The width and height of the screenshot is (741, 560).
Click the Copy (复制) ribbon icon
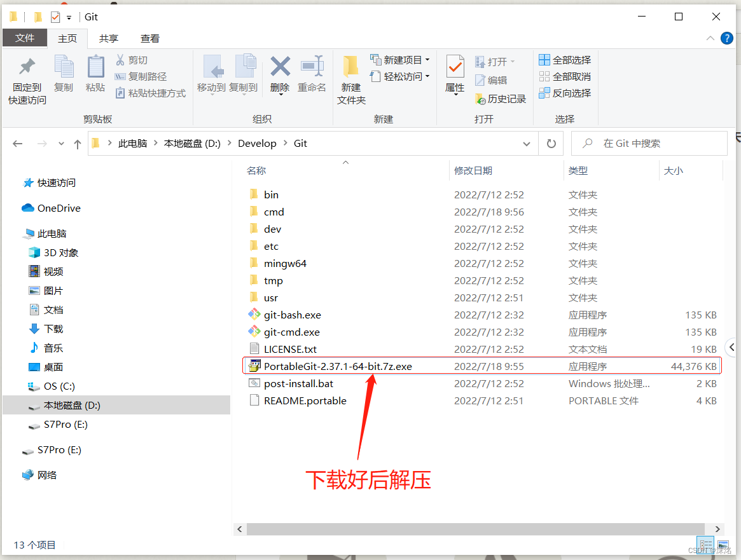click(64, 66)
